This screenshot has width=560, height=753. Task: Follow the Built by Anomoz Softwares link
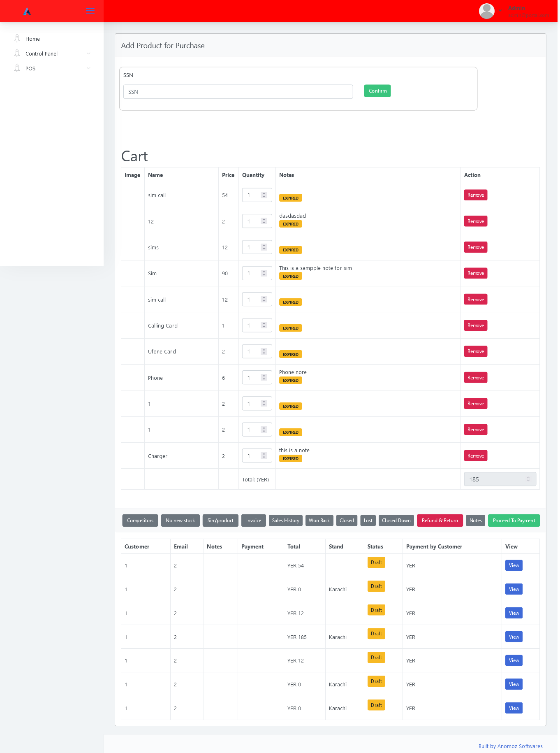click(510, 746)
